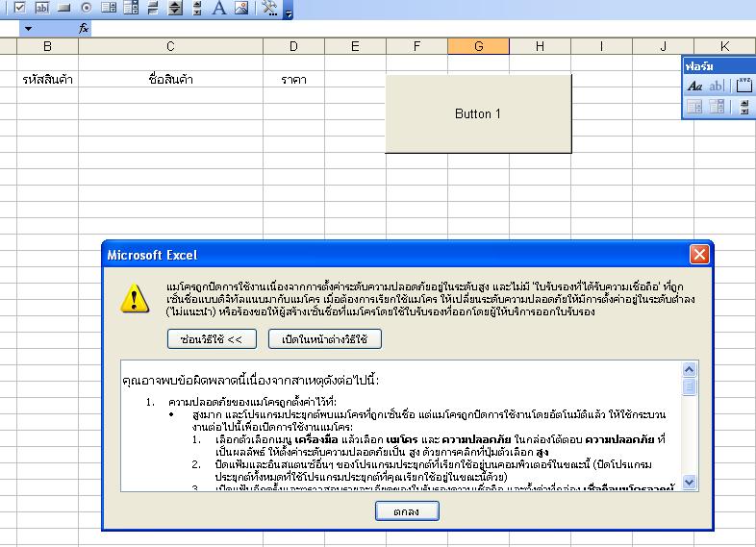Select the Text Box control in toolbox
Image resolution: width=756 pixels, height=547 pixels.
[x=42, y=8]
